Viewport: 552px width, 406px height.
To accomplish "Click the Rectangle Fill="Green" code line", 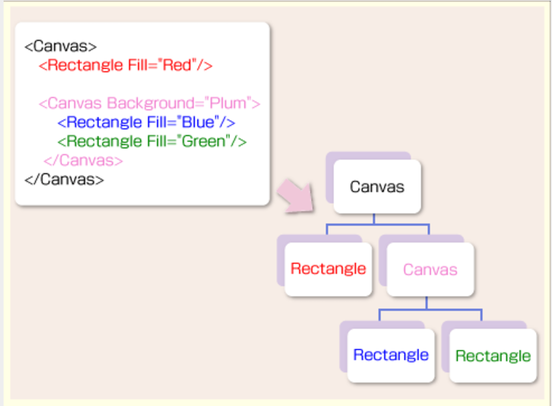I will [x=152, y=141].
